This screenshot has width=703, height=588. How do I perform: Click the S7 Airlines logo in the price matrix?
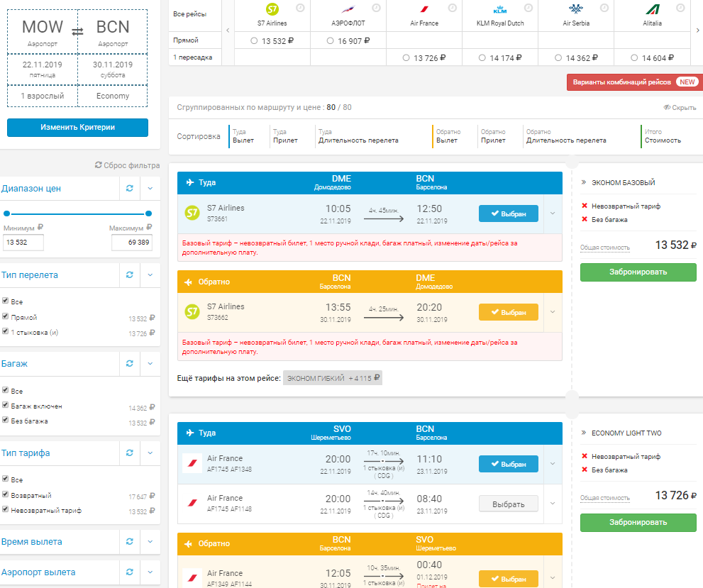(272, 9)
